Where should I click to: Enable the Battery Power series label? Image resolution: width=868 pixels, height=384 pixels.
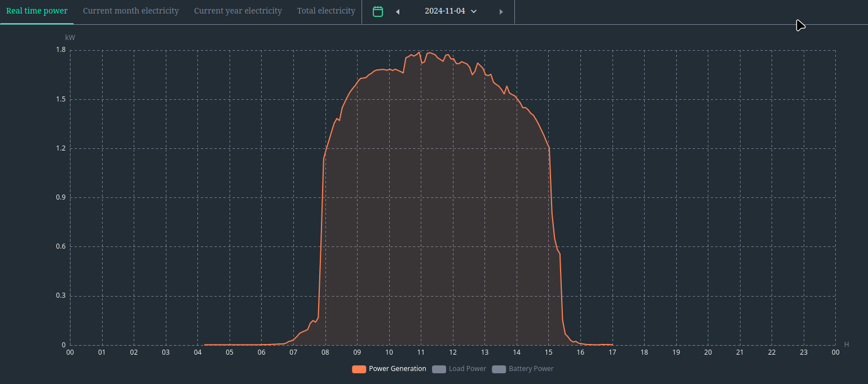[x=531, y=369]
